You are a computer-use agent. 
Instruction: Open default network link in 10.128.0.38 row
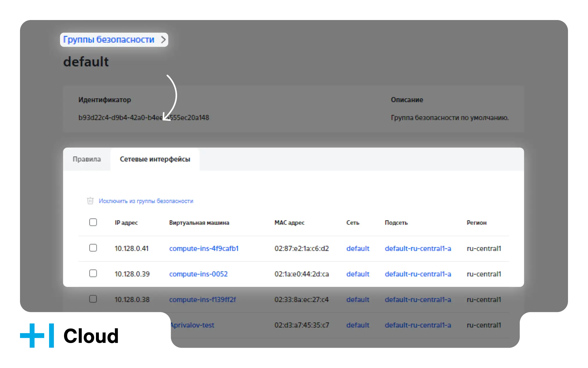[358, 300]
